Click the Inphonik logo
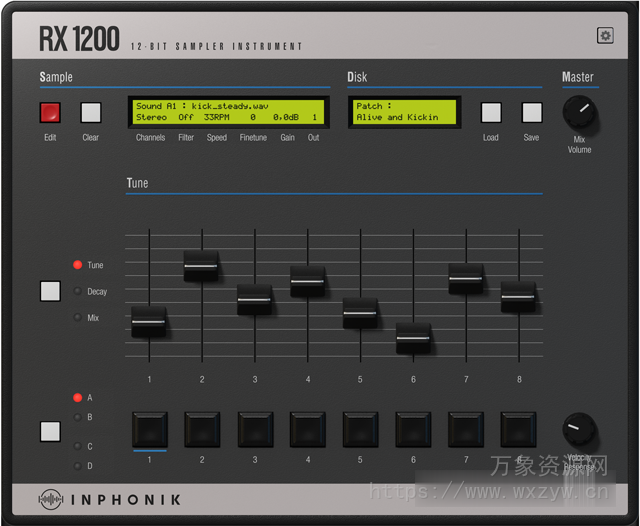 tap(109, 499)
